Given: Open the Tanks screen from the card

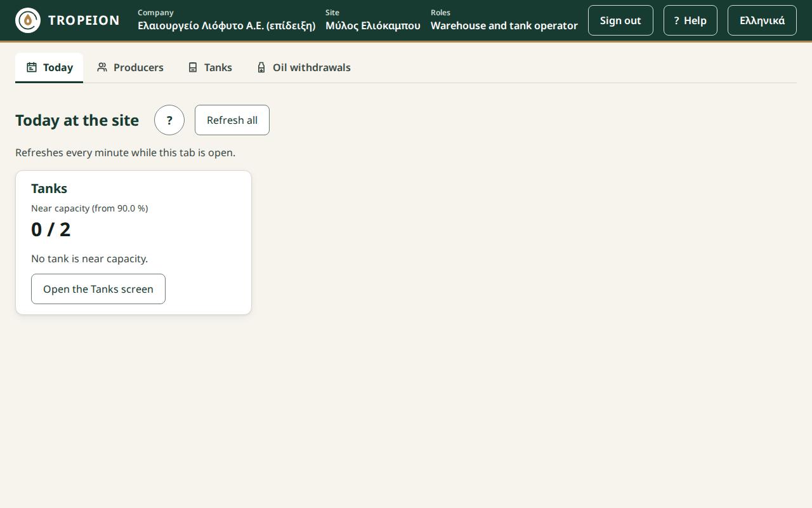Looking at the screenshot, I should coord(98,289).
